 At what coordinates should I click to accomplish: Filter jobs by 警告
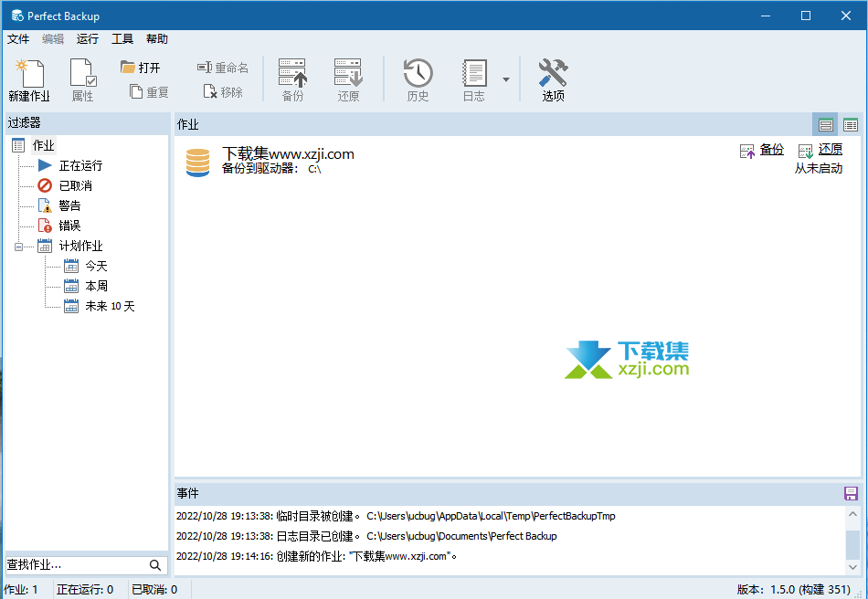coord(69,205)
